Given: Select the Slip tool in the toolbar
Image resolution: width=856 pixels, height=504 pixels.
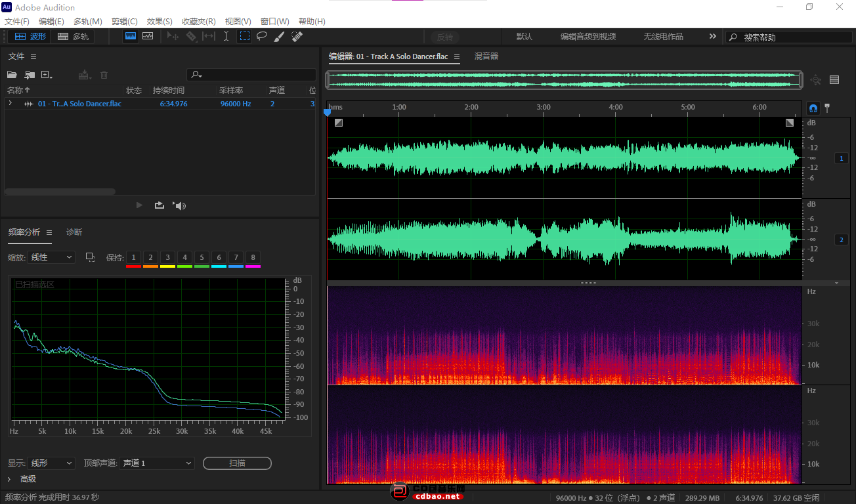Looking at the screenshot, I should click(x=209, y=37).
